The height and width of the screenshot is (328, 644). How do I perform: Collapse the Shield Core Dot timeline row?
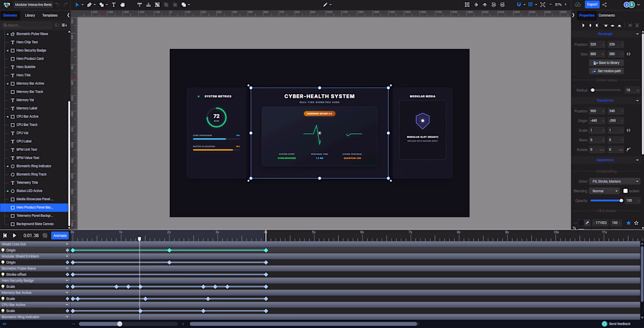click(67, 244)
